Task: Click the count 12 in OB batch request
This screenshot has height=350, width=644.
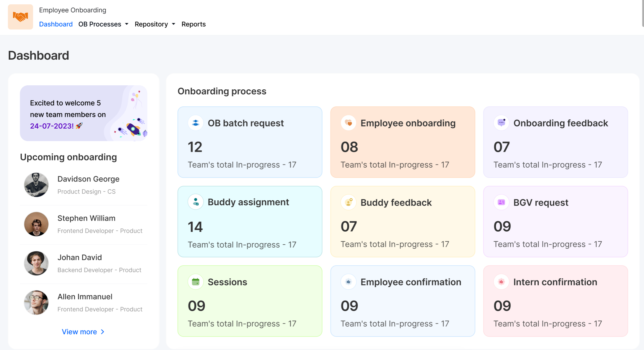Action: point(195,147)
